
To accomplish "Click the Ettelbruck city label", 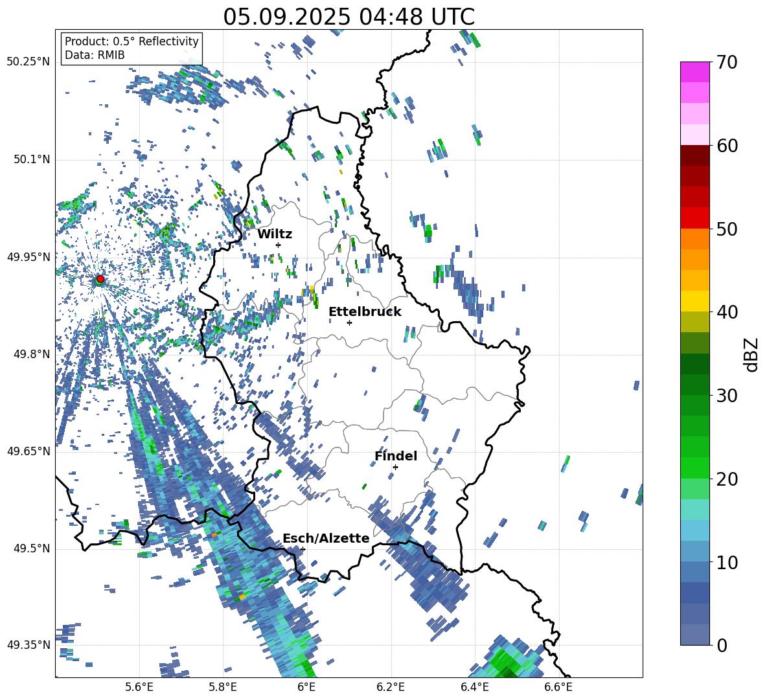I will click(365, 312).
